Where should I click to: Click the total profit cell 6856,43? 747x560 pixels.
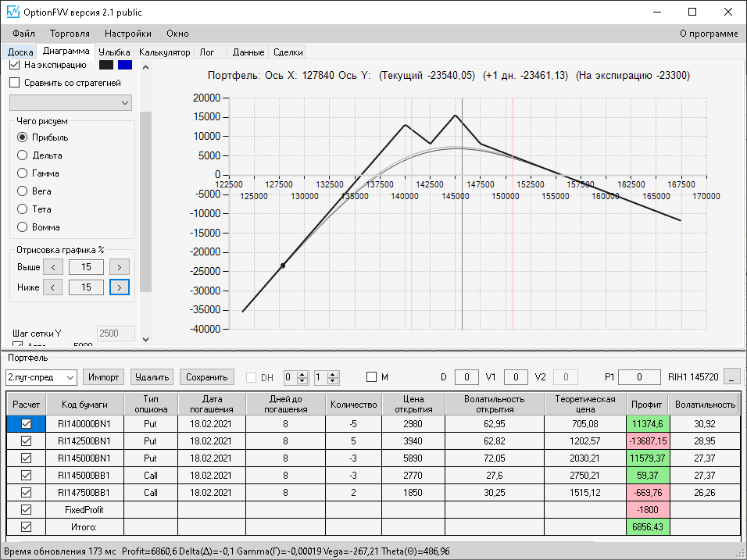(x=648, y=526)
